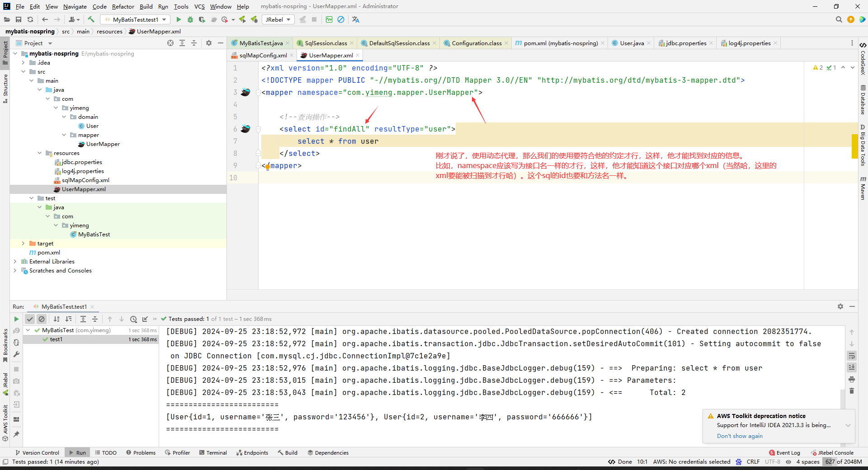The width and height of the screenshot is (868, 470).
Task: Open the JRebel dropdown in the toolbar
Action: click(x=278, y=19)
